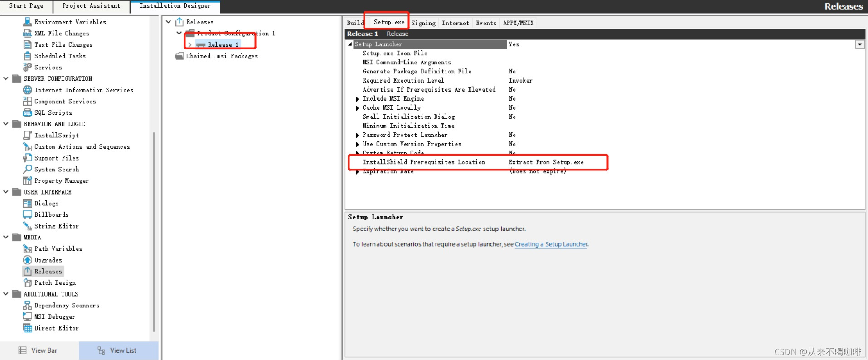
Task: Open Text File Changes icon
Action: (x=27, y=44)
